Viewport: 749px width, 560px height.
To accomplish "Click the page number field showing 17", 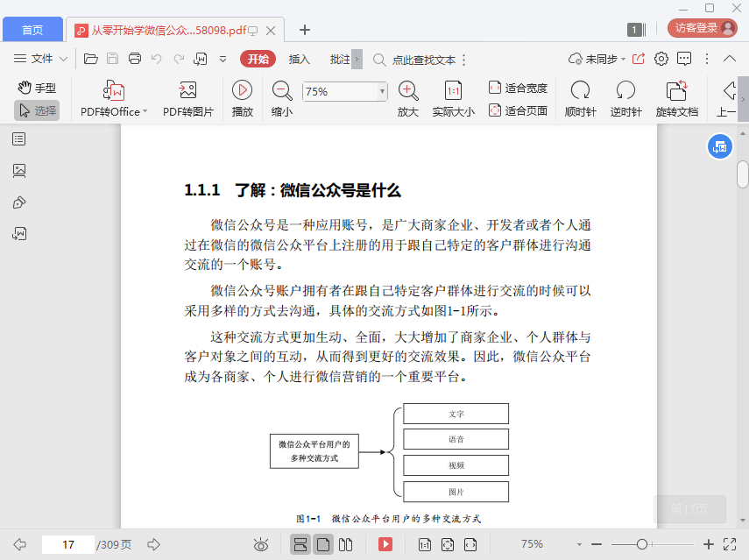I will [x=68, y=545].
